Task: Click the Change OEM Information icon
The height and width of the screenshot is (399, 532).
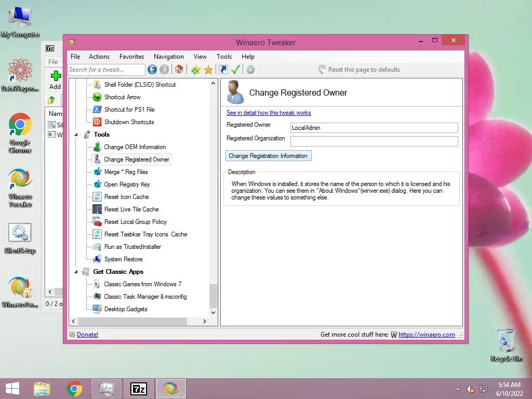Action: point(97,147)
